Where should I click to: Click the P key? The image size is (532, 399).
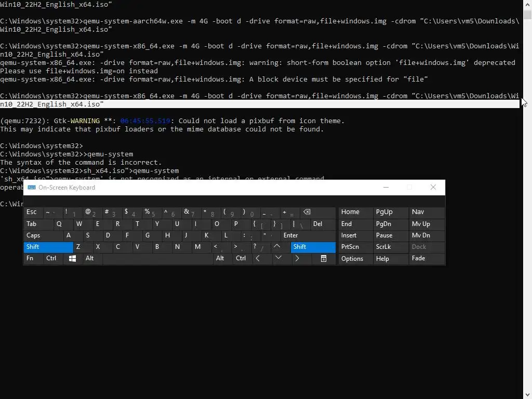[x=240, y=224]
